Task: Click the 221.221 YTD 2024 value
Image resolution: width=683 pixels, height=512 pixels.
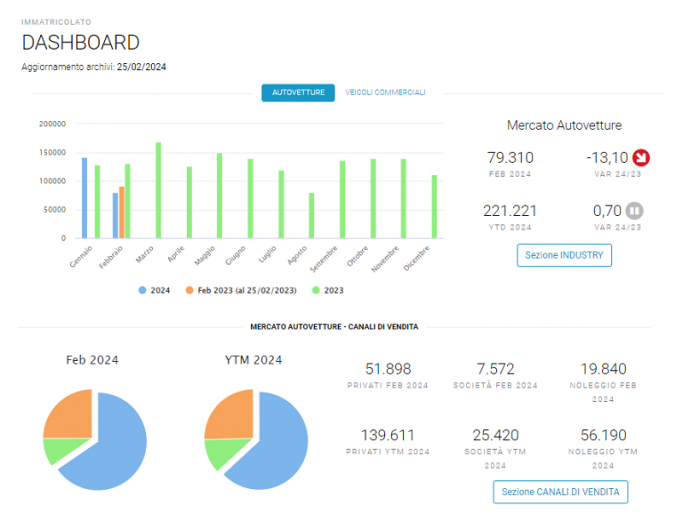Action: click(510, 211)
